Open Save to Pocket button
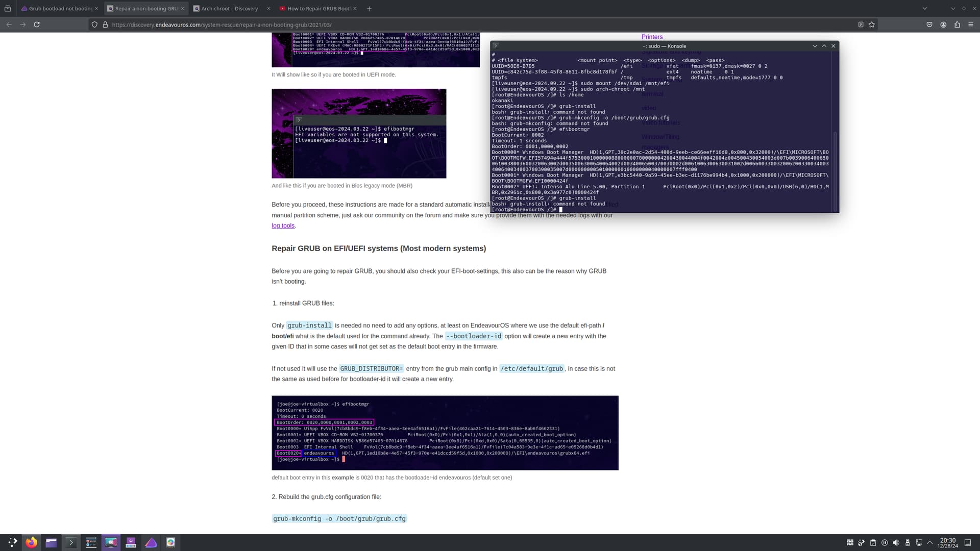Viewport: 980px width, 551px height. click(x=929, y=24)
